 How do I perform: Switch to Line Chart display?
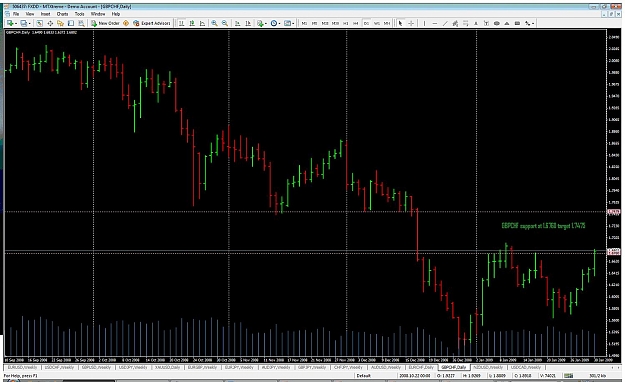[x=202, y=23]
